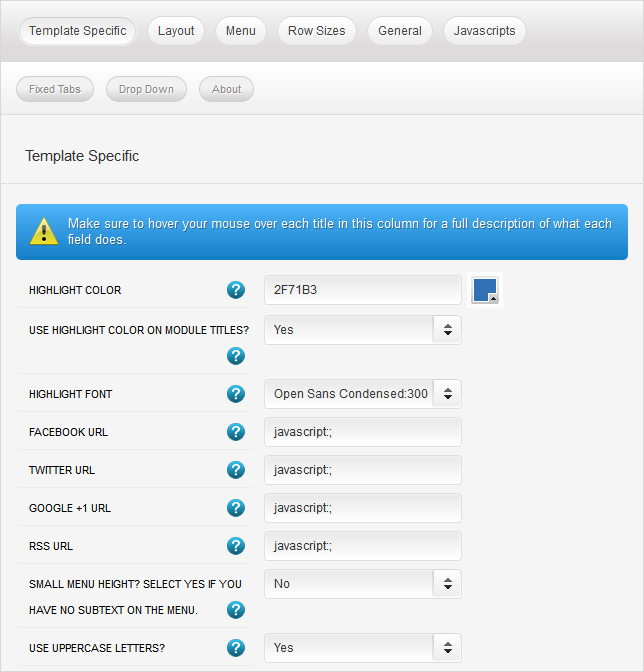This screenshot has height=672, width=644.
Task: Click the Facebook URL input field
Action: tap(362, 432)
